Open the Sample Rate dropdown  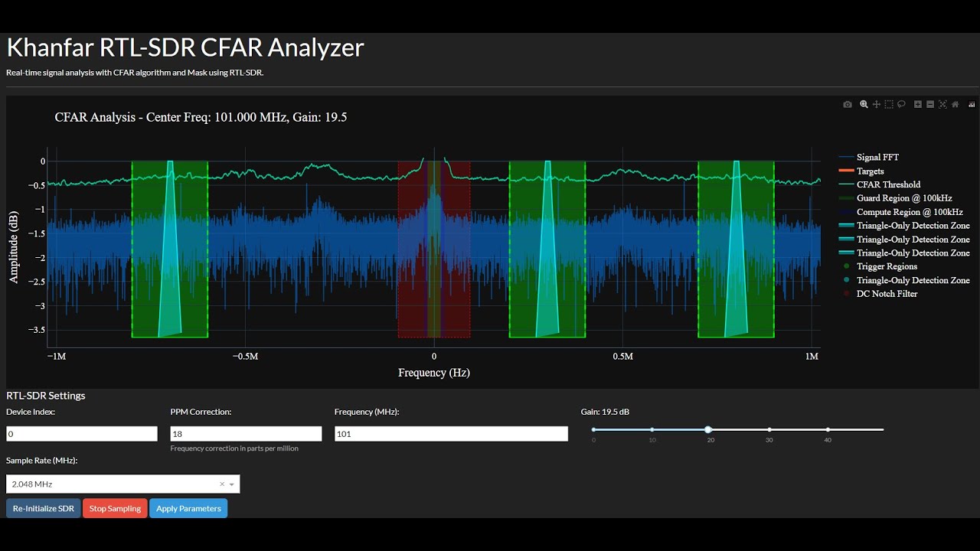click(122, 484)
